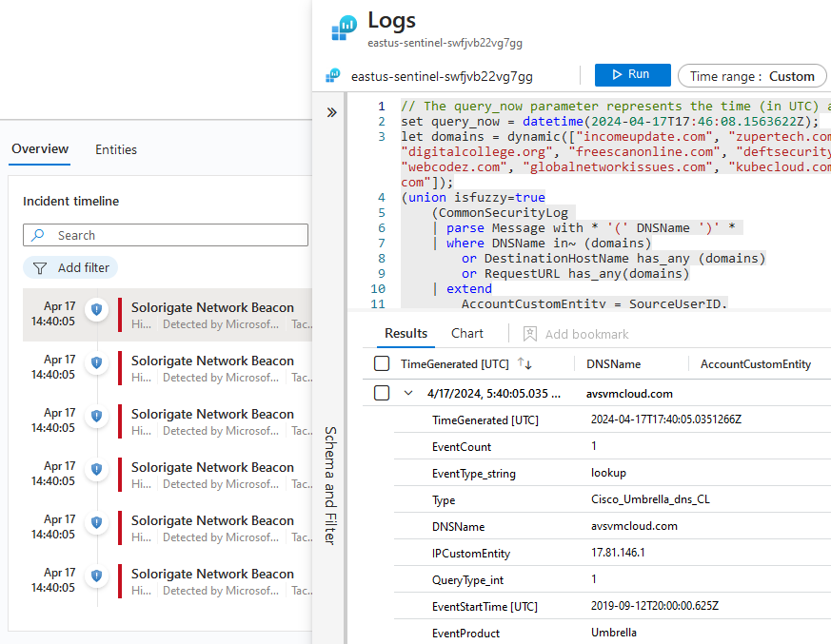This screenshot has width=831, height=644.
Task: Run the query with the Run button
Action: coord(632,75)
